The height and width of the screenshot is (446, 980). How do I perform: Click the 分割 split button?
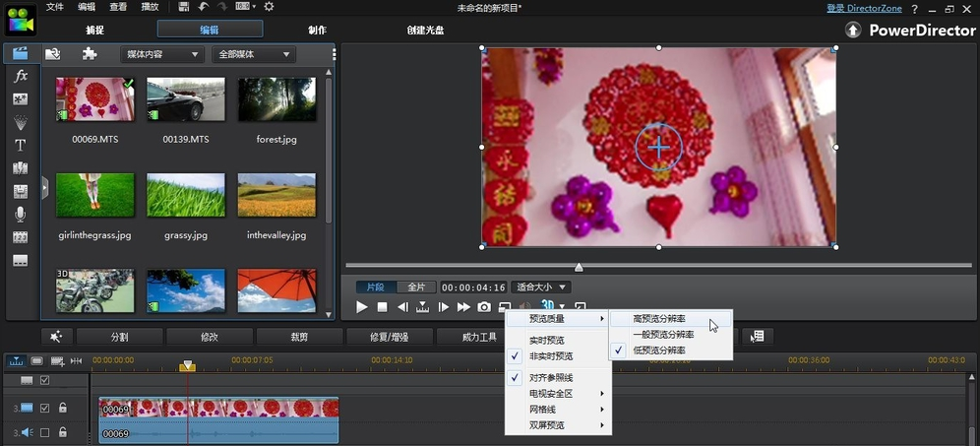pyautogui.click(x=119, y=337)
